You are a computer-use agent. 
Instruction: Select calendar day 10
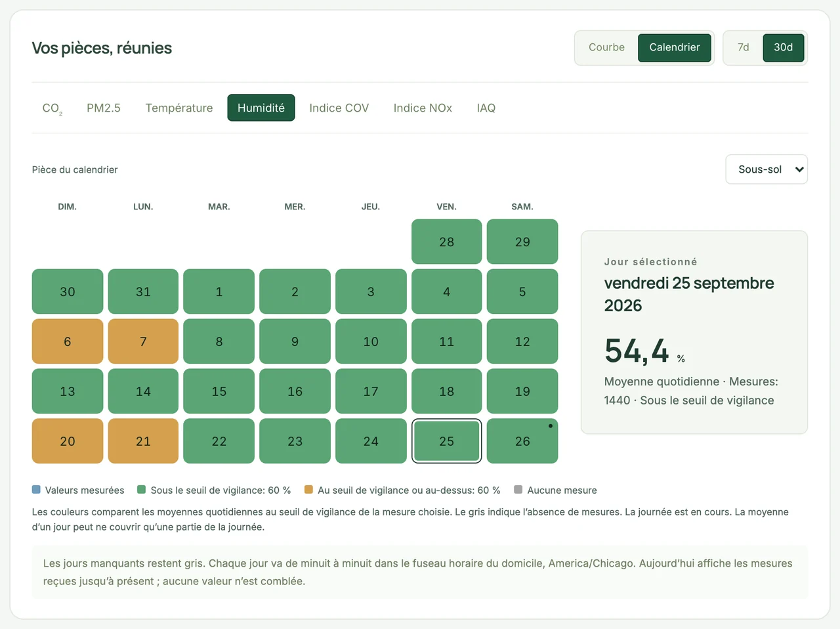pos(371,341)
